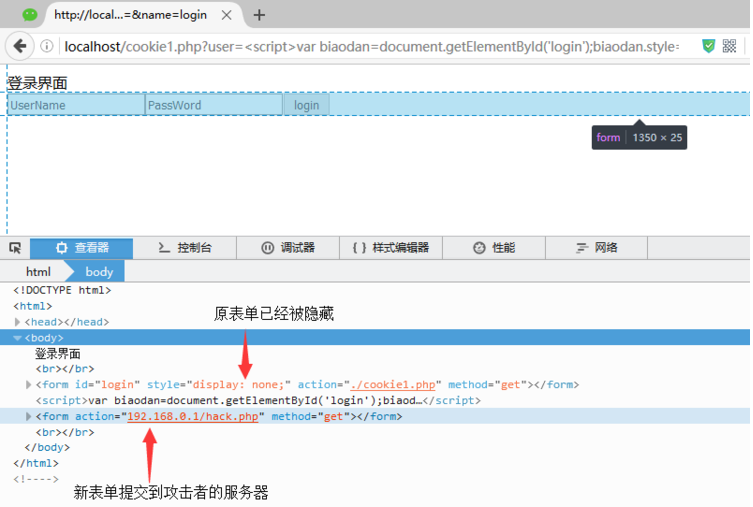Image resolution: width=753 pixels, height=507 pixels.
Task: Collapse the body node in the DOM tree
Action: click(x=17, y=338)
